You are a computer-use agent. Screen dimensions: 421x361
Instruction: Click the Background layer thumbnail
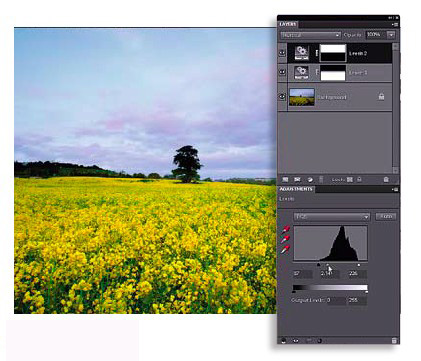point(302,97)
